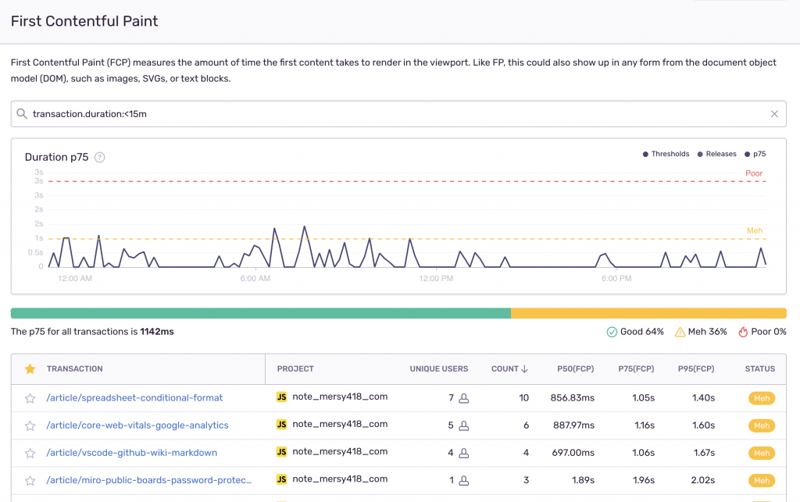Star the spreadsheet-conditional-format transaction
The image size is (800, 502).
[x=30, y=398]
